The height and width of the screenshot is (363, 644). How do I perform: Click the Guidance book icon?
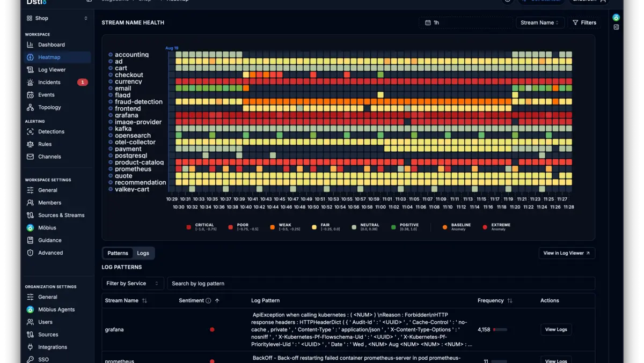[x=30, y=240]
